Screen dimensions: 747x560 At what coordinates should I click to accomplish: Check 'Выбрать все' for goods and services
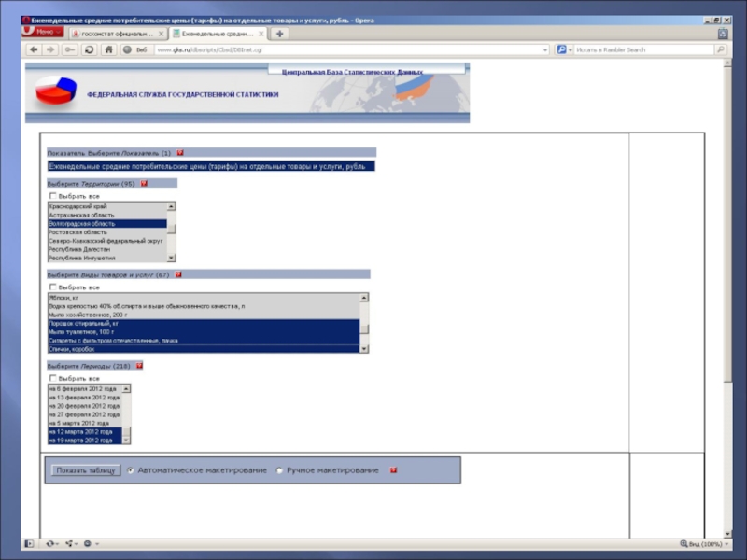tap(53, 287)
